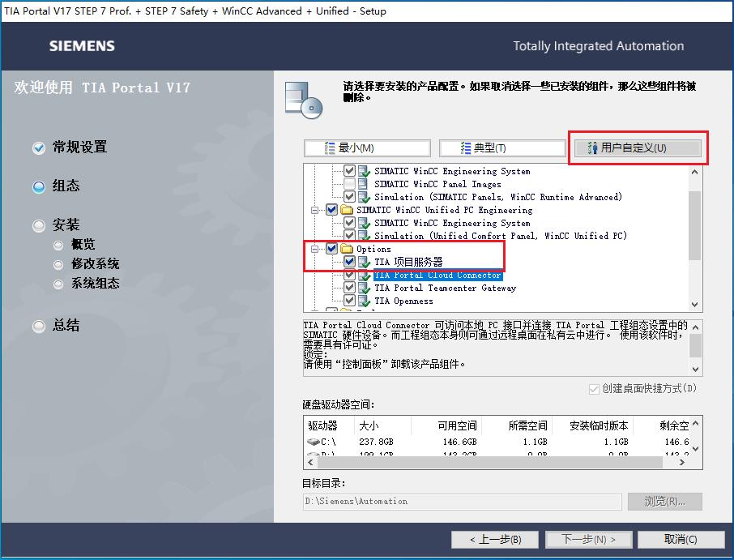Image resolution: width=734 pixels, height=560 pixels.
Task: Click the drive table horizontal scrollbar thumb
Action: [x=489, y=462]
